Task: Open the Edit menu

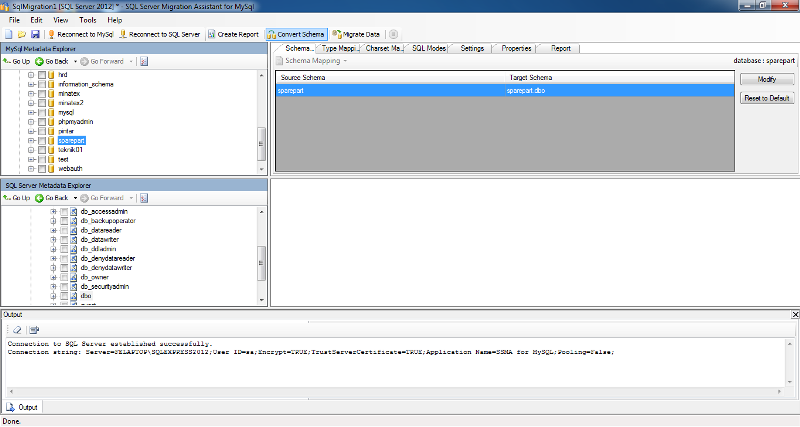Action: point(36,20)
